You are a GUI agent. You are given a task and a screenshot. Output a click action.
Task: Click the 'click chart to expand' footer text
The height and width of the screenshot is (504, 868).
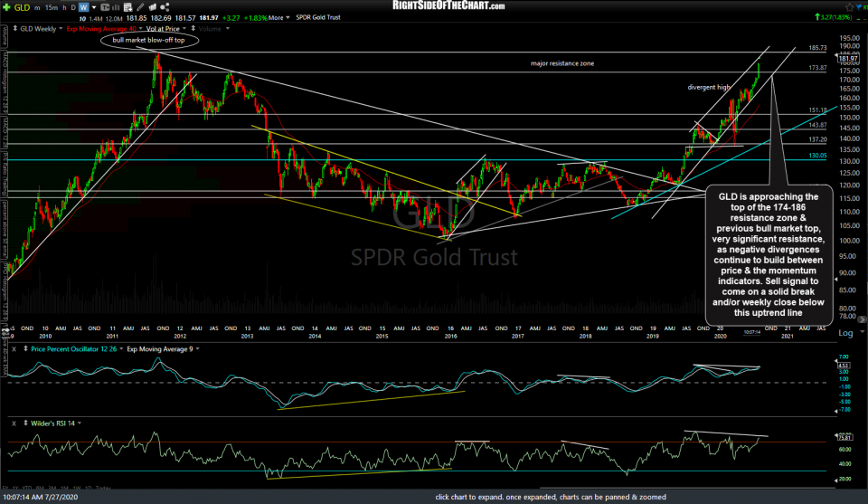[551, 497]
